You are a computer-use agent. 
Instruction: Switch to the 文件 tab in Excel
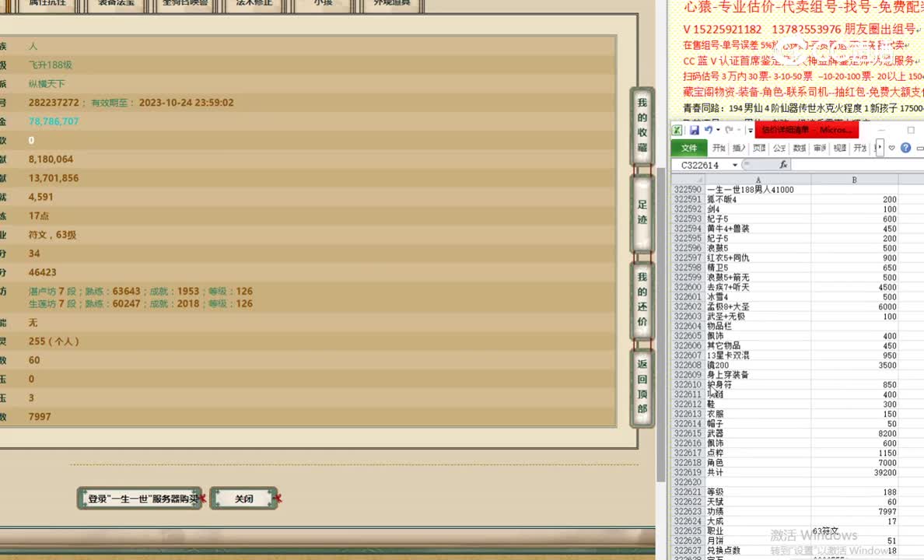[x=689, y=148]
